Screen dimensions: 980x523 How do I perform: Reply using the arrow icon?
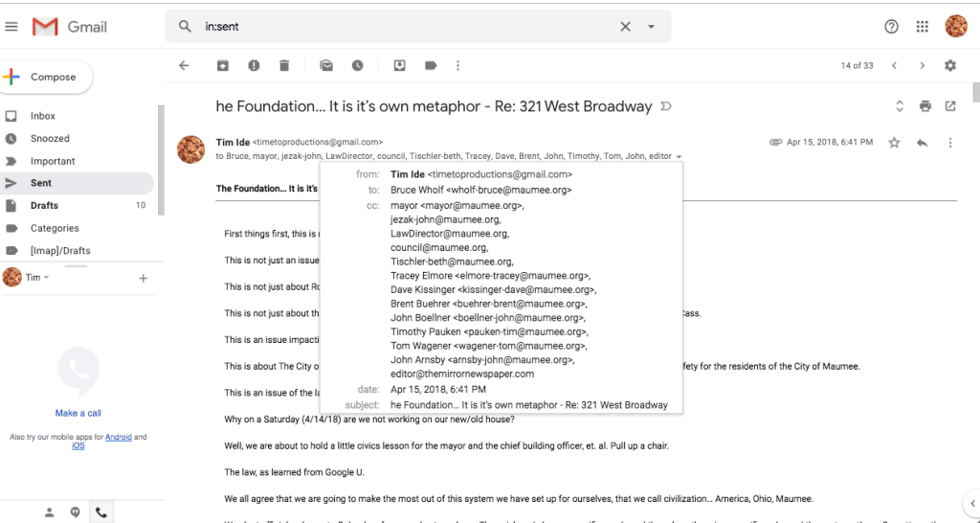pos(923,143)
